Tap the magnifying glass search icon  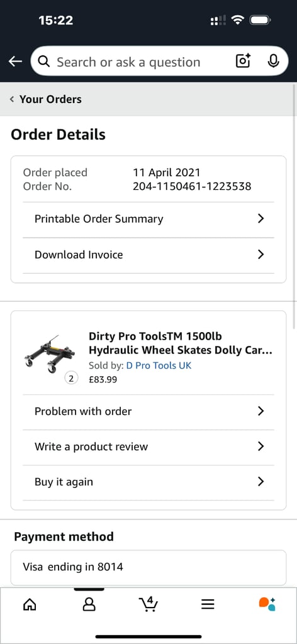44,62
